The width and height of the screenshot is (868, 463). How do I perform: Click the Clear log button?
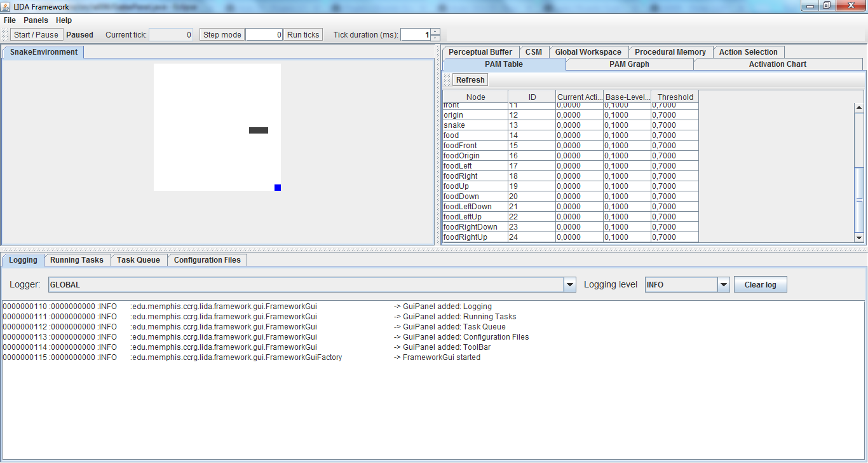pyautogui.click(x=761, y=285)
